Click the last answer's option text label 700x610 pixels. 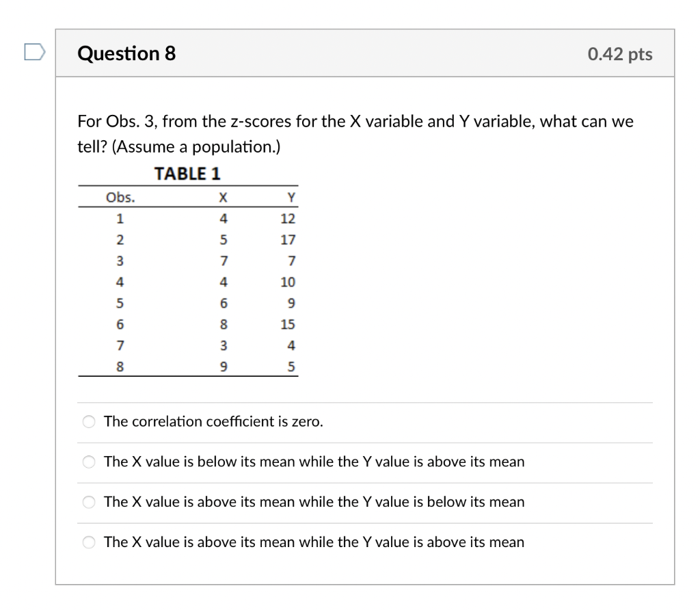[x=313, y=542]
